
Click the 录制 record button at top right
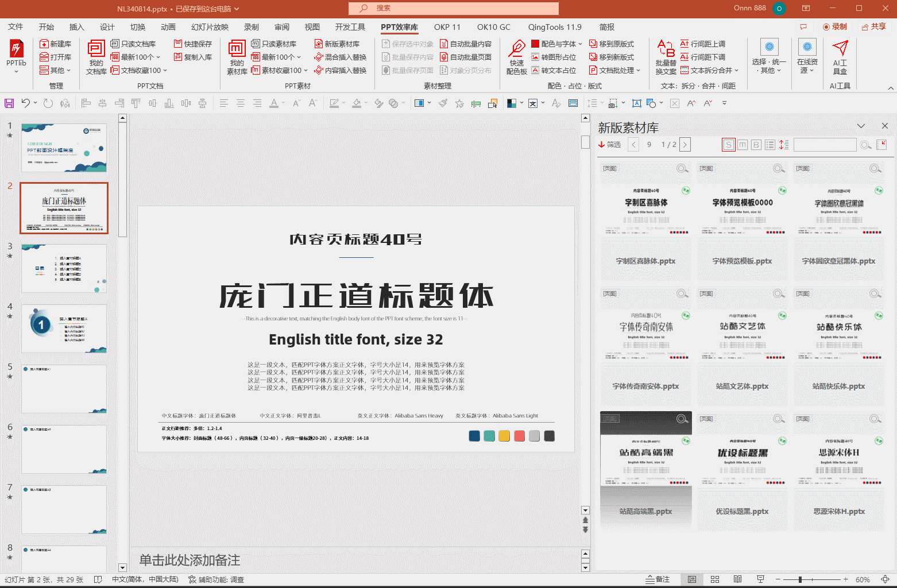835,26
